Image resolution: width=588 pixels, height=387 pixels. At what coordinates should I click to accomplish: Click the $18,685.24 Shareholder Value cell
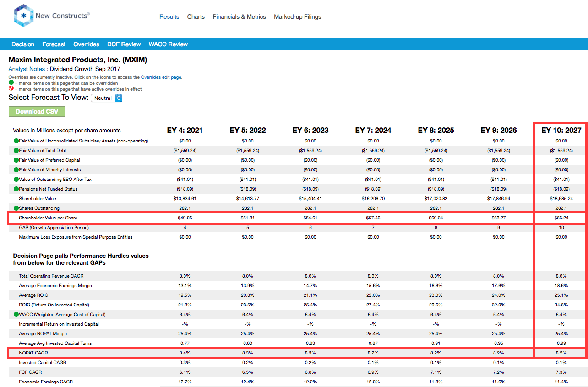point(561,198)
